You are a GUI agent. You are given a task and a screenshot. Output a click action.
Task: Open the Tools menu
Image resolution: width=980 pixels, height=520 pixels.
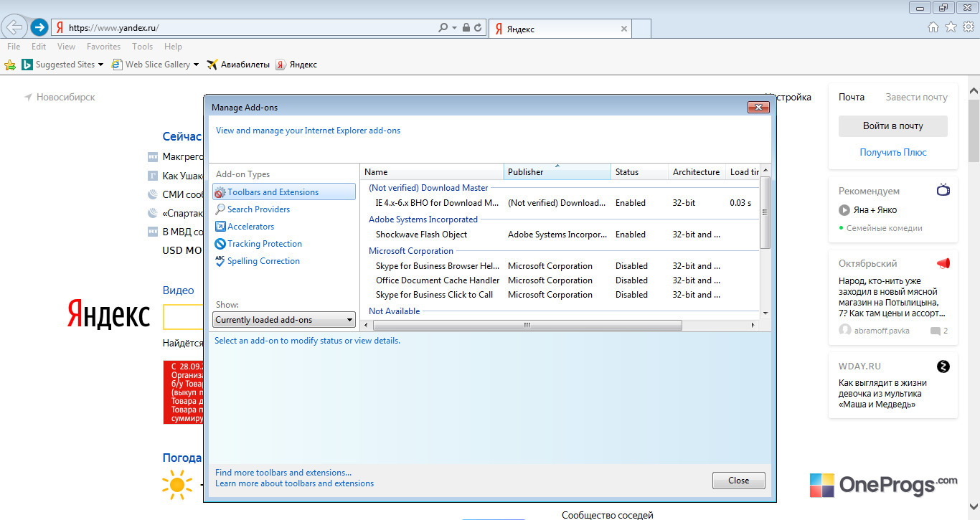coord(142,47)
